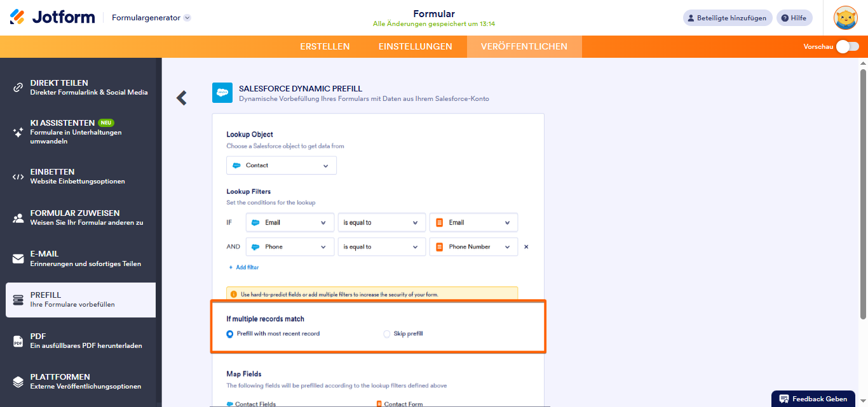The height and width of the screenshot is (407, 868).
Task: Click Add filter to create new condition
Action: point(243,267)
